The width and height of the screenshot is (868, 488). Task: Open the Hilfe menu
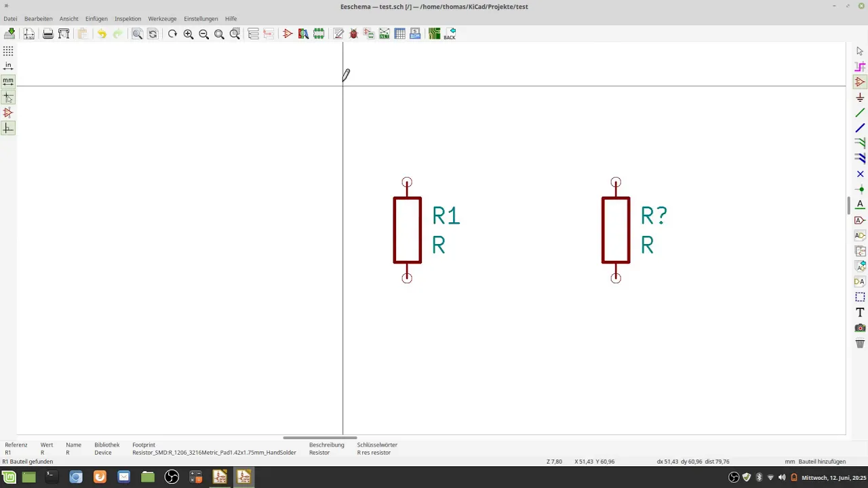pyautogui.click(x=231, y=19)
